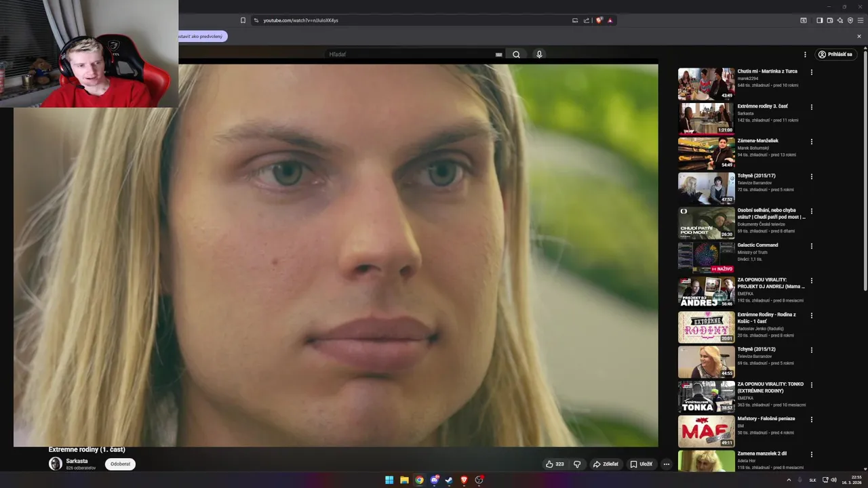
Task: Open the Windows Start menu
Action: tap(389, 480)
